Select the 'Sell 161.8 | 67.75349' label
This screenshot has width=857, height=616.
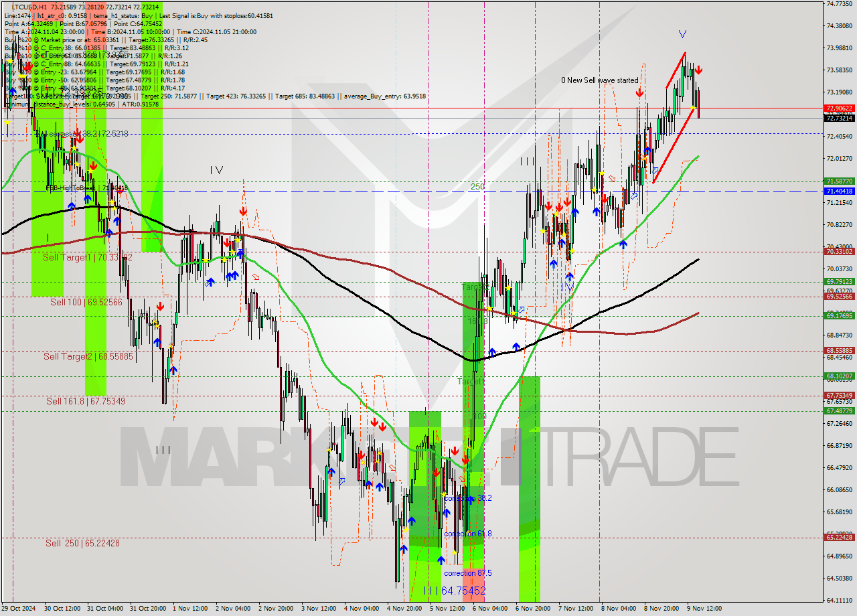click(x=86, y=401)
